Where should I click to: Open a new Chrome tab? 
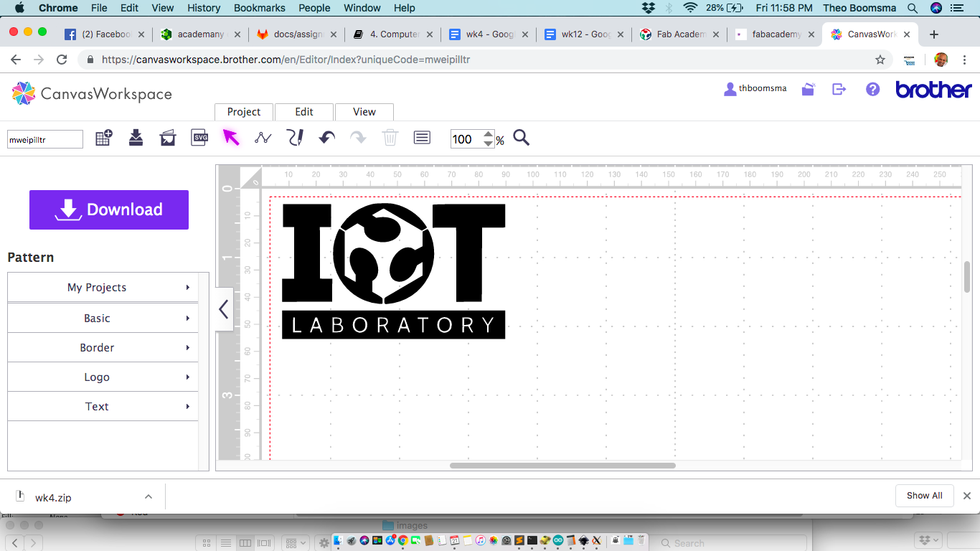pyautogui.click(x=933, y=34)
